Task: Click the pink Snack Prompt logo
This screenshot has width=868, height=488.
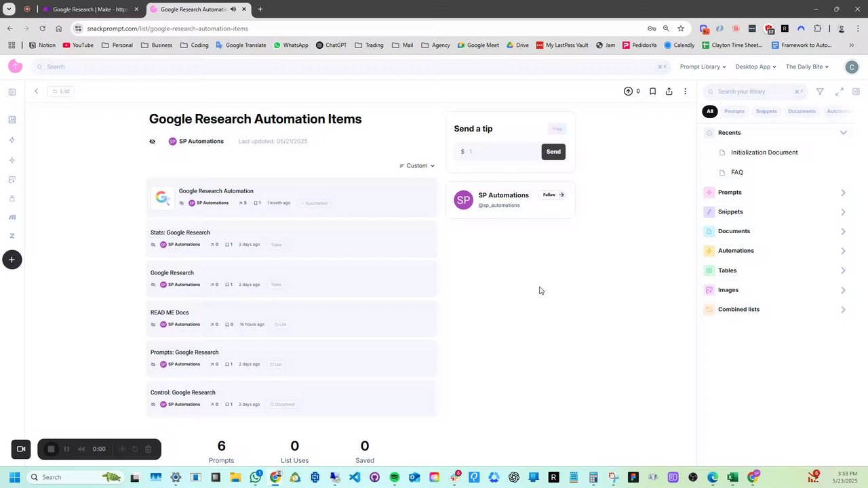Action: pyautogui.click(x=15, y=66)
